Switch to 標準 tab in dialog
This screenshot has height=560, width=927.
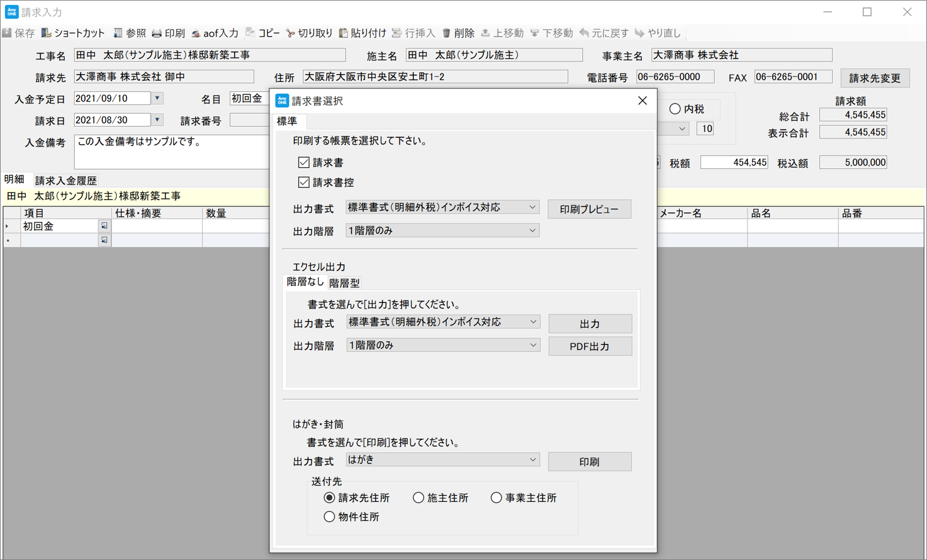tap(287, 121)
